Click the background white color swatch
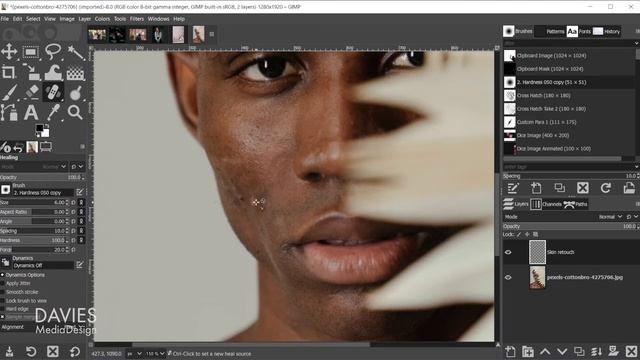Screen dimensions: 640x360 (45, 133)
